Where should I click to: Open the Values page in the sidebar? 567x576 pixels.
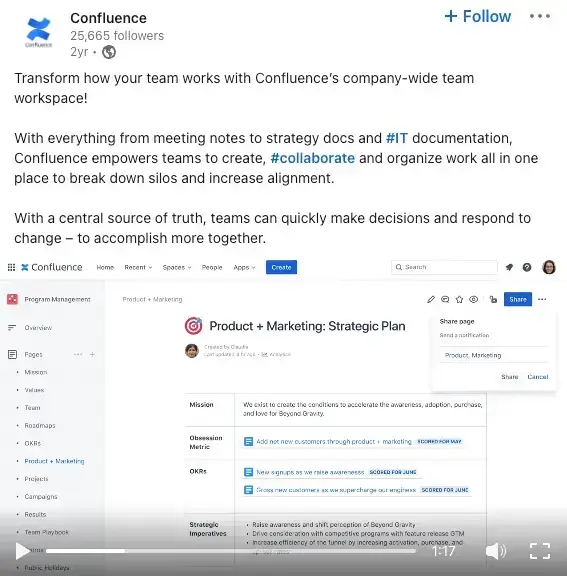(x=34, y=390)
